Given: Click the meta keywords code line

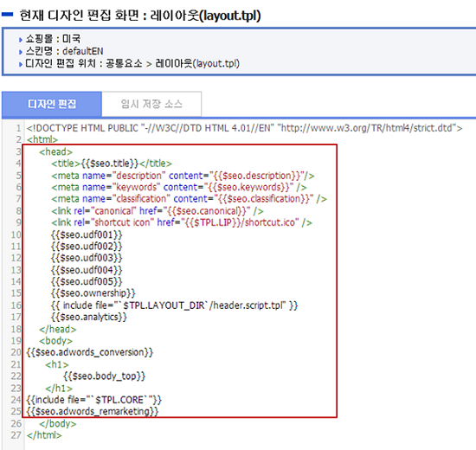Looking at the screenshot, I should coord(179,187).
